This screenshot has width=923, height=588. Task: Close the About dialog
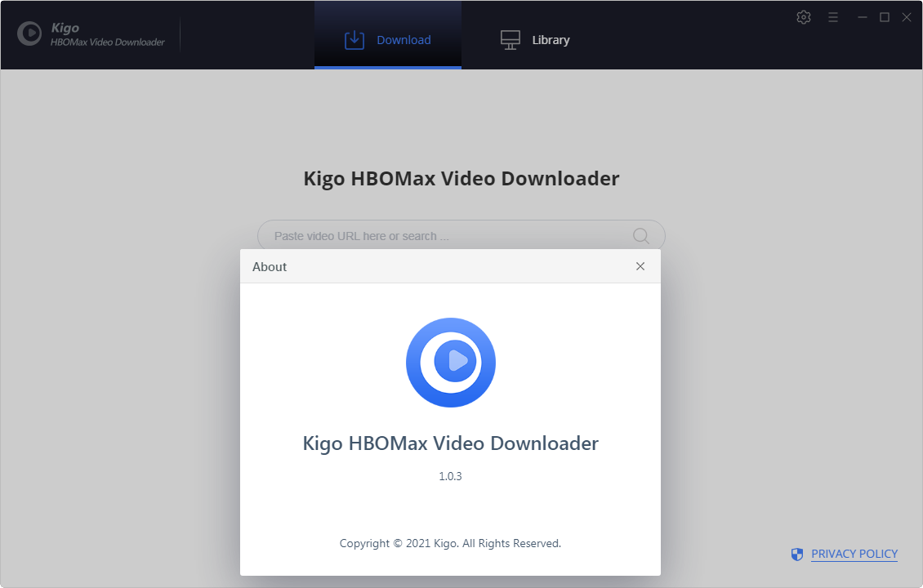coord(640,266)
